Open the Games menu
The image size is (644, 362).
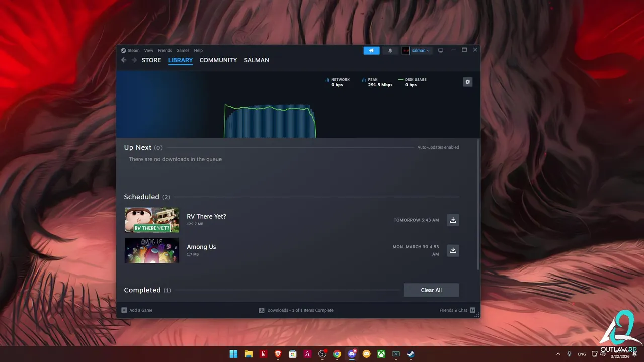[183, 50]
